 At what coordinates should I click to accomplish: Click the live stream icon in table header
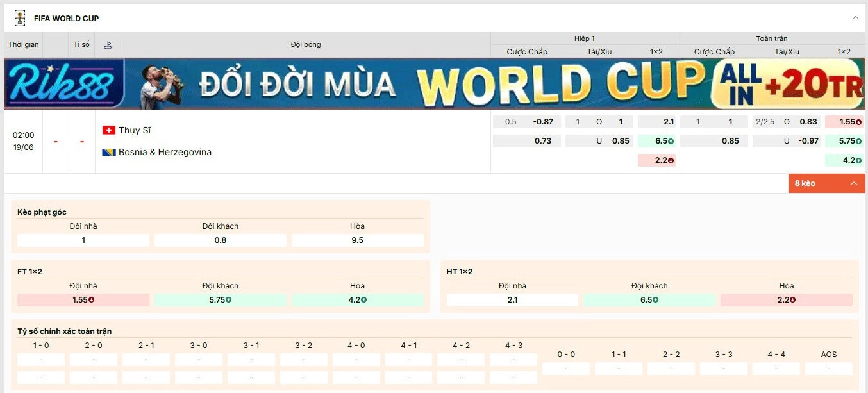(x=108, y=45)
